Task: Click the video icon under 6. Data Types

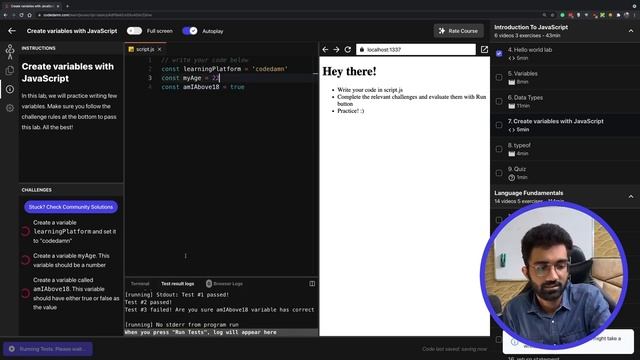Action: (x=511, y=106)
